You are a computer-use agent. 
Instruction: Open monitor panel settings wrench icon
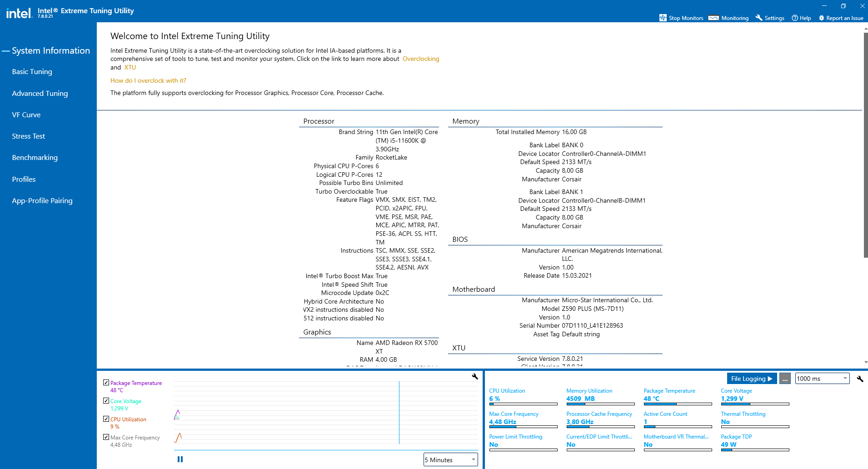pyautogui.click(x=860, y=379)
